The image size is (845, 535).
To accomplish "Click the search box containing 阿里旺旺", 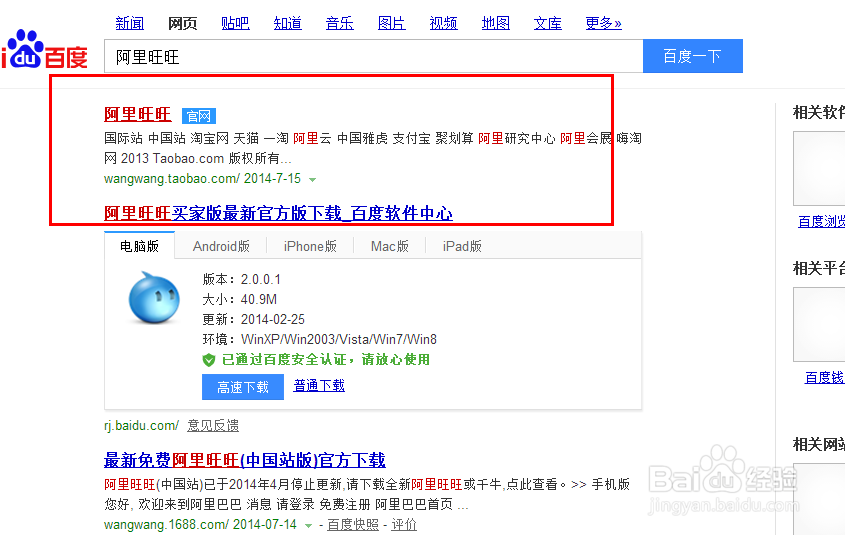I will tap(373, 56).
